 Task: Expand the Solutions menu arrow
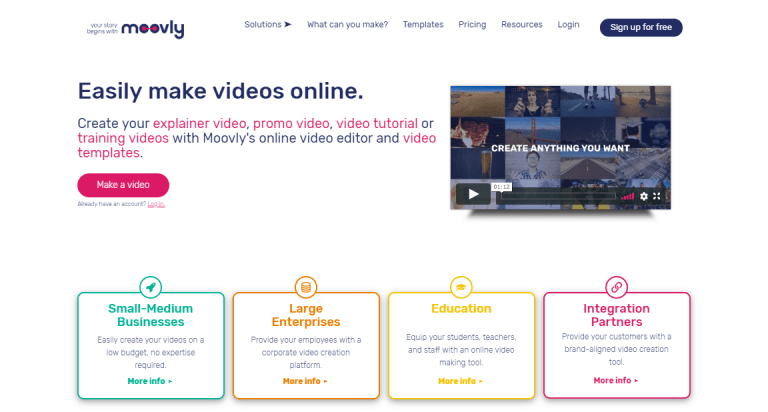click(288, 24)
